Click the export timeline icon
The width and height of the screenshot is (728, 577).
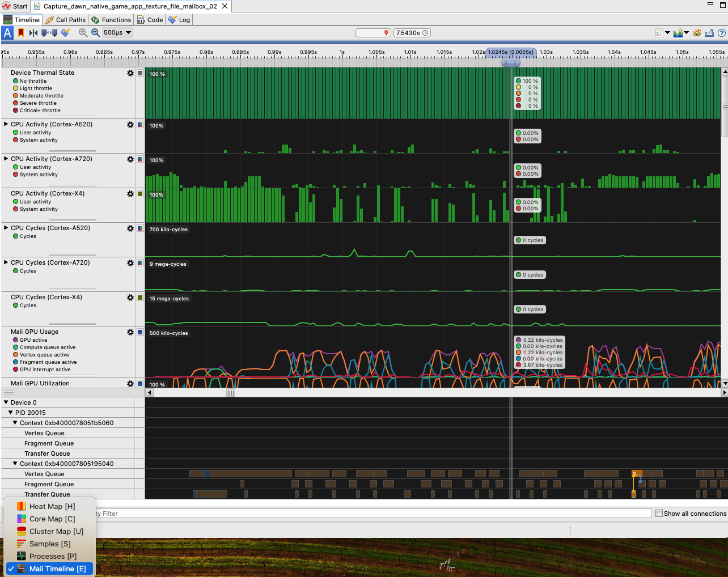[x=709, y=32]
